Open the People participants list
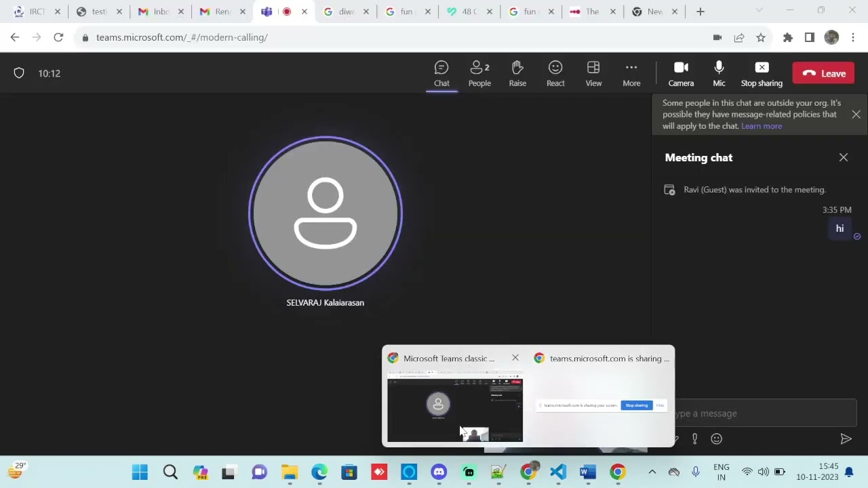Screen dimensions: 868x488 (479, 74)
